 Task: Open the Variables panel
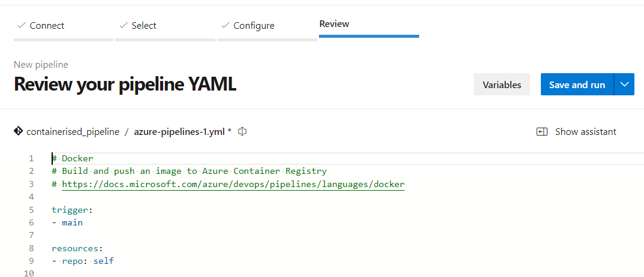click(x=502, y=85)
